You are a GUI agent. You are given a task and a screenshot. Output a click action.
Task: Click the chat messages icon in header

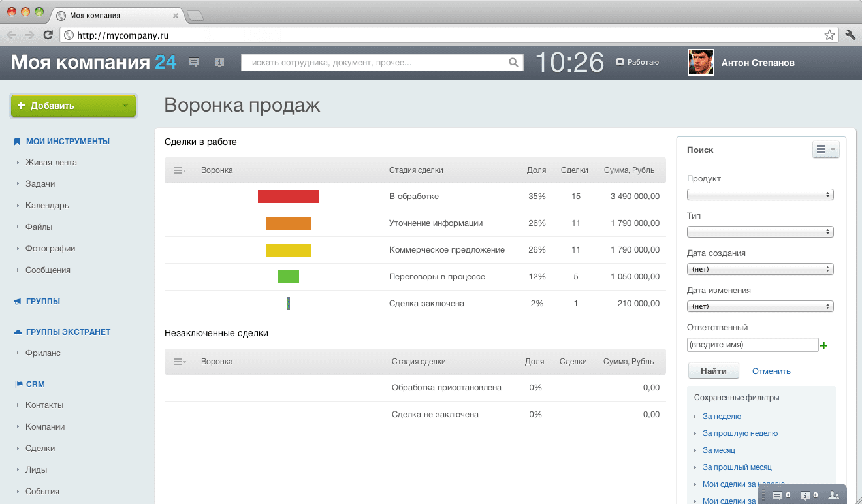tap(193, 63)
